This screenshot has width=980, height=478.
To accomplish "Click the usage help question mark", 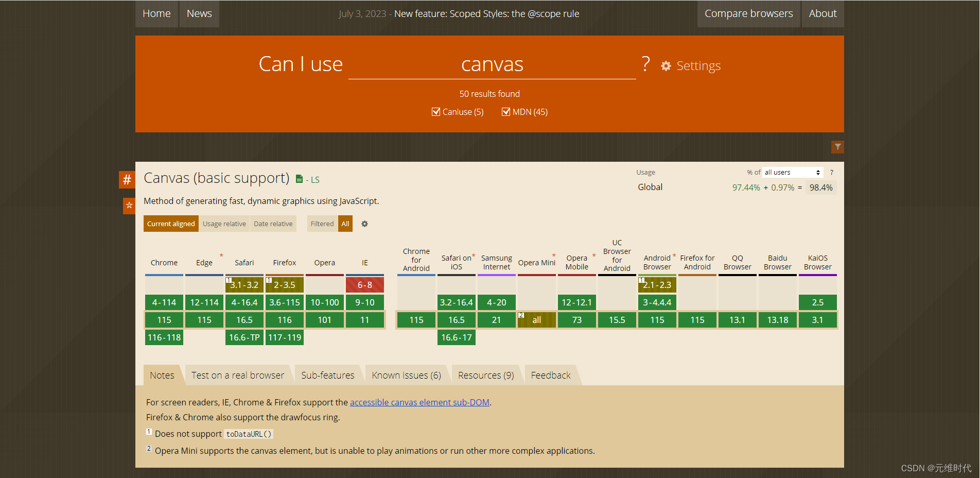I will click(831, 173).
